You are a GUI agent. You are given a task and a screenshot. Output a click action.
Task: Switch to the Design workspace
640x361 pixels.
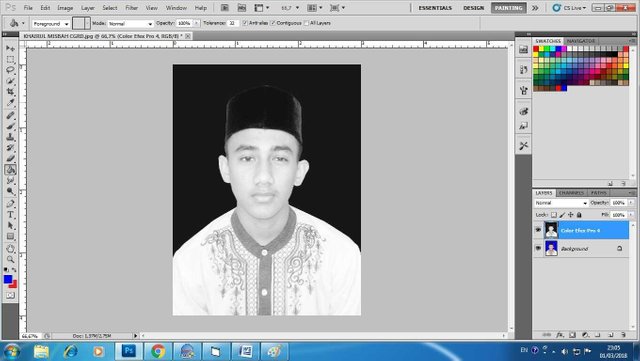coord(473,8)
